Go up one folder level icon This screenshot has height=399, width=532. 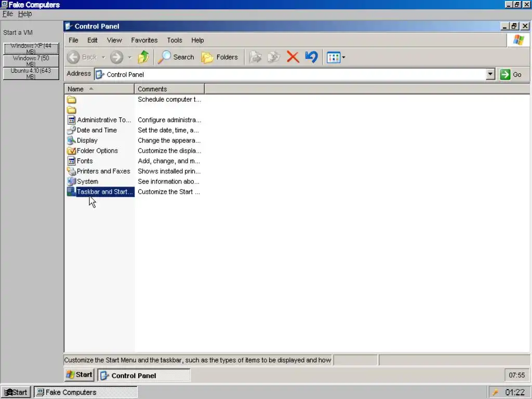point(143,57)
